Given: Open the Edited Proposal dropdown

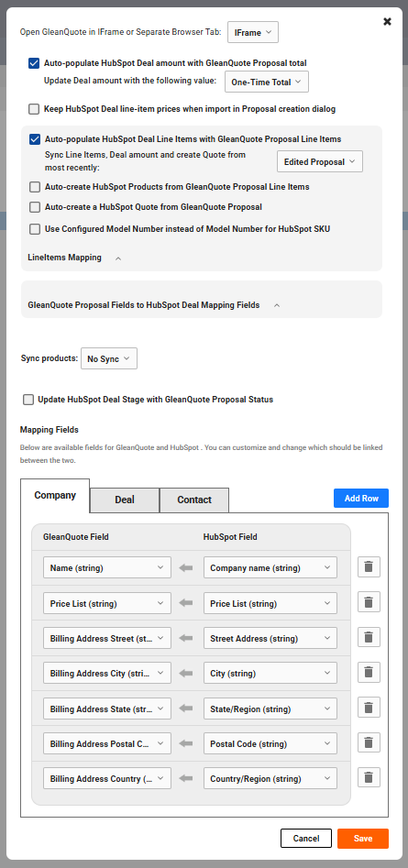Looking at the screenshot, I should (x=319, y=161).
